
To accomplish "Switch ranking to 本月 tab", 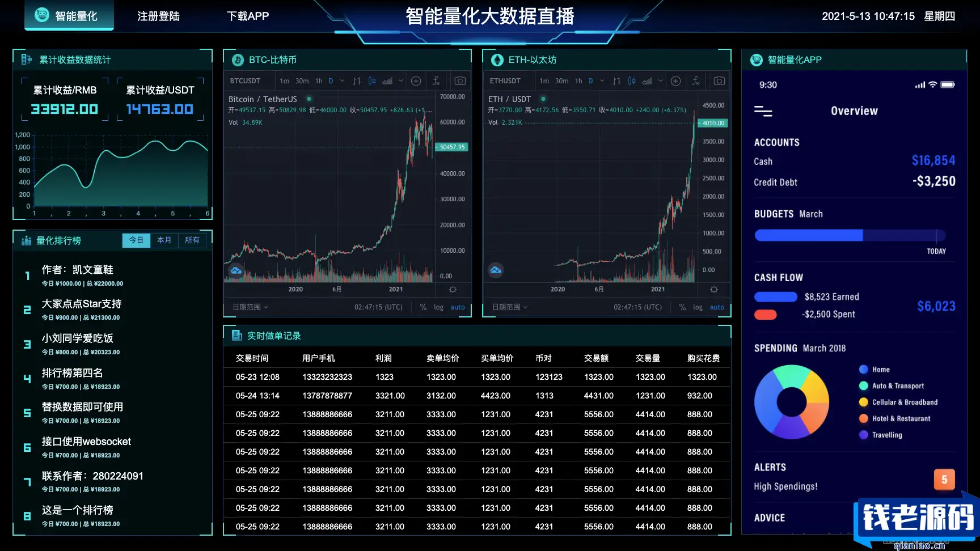I will (164, 240).
